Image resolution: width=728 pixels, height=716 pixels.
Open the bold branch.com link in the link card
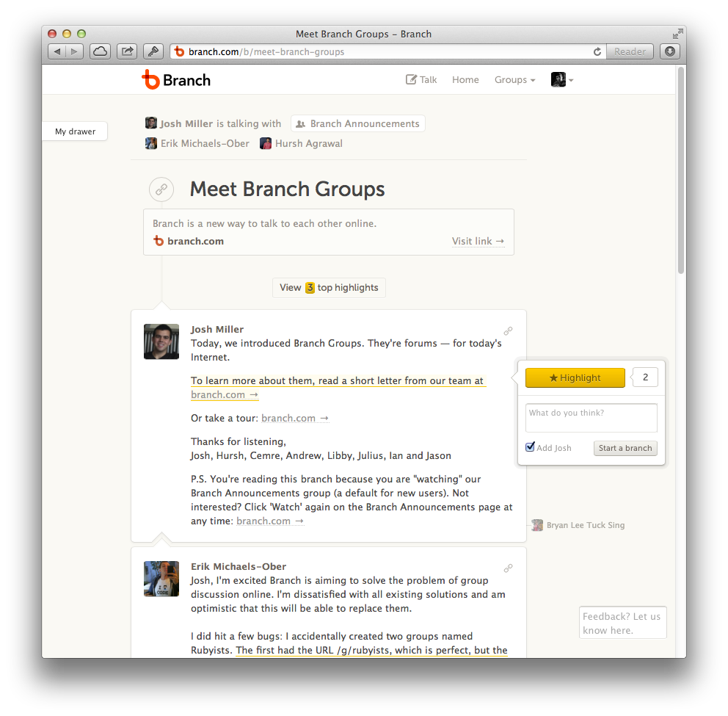195,241
